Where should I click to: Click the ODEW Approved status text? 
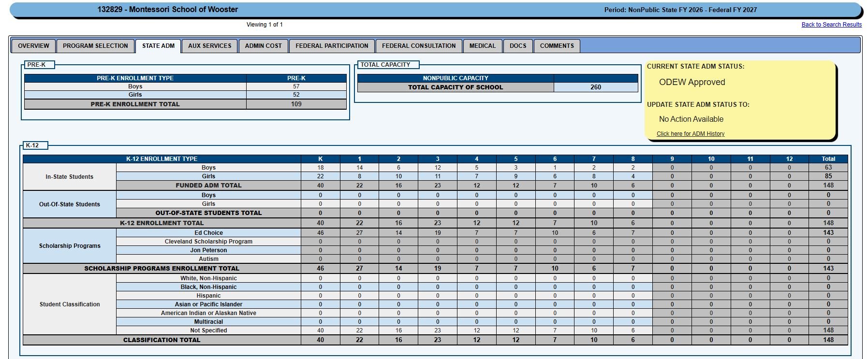(x=692, y=82)
